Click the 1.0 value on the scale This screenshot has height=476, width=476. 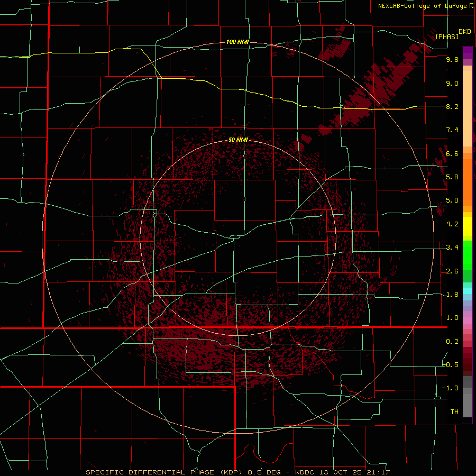click(x=452, y=318)
